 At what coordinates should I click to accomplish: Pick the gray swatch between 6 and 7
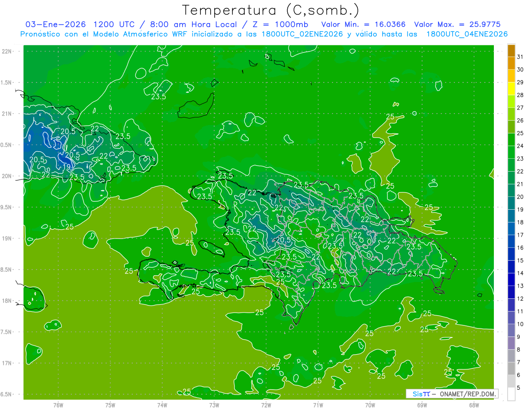(x=511, y=368)
